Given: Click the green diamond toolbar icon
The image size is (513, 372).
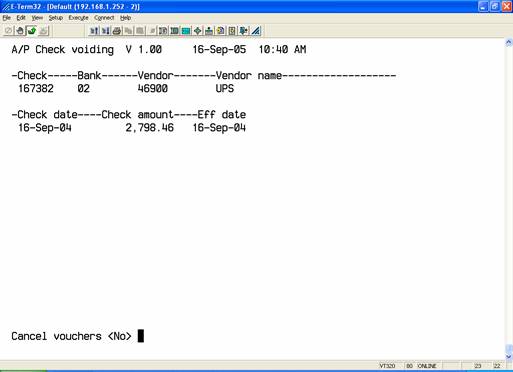Looking at the screenshot, I should (197, 31).
